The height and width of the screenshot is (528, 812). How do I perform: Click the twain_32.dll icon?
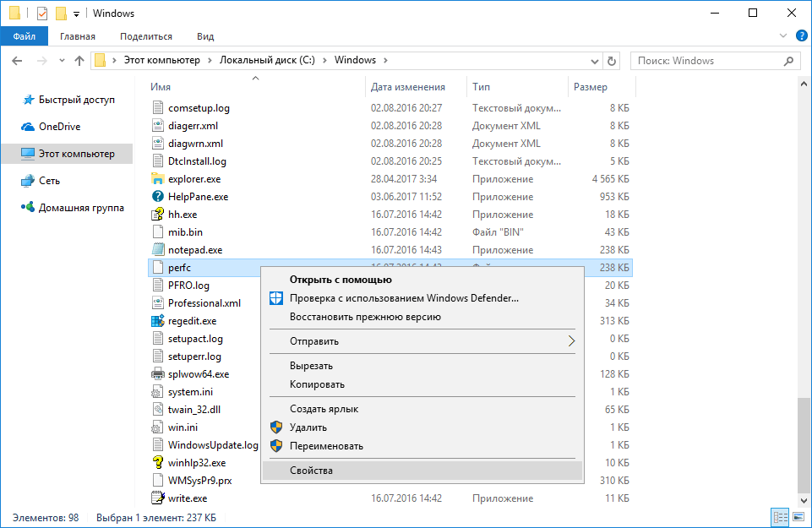pos(157,409)
